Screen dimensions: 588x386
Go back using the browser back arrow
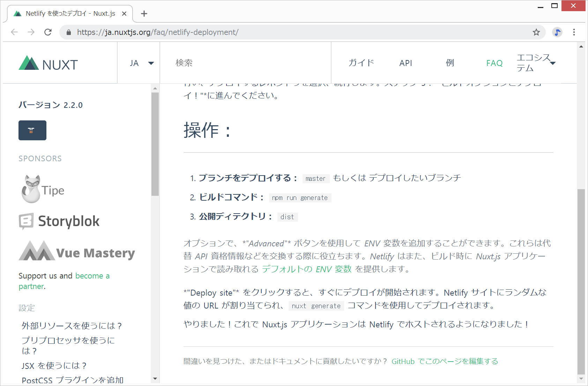[x=14, y=32]
